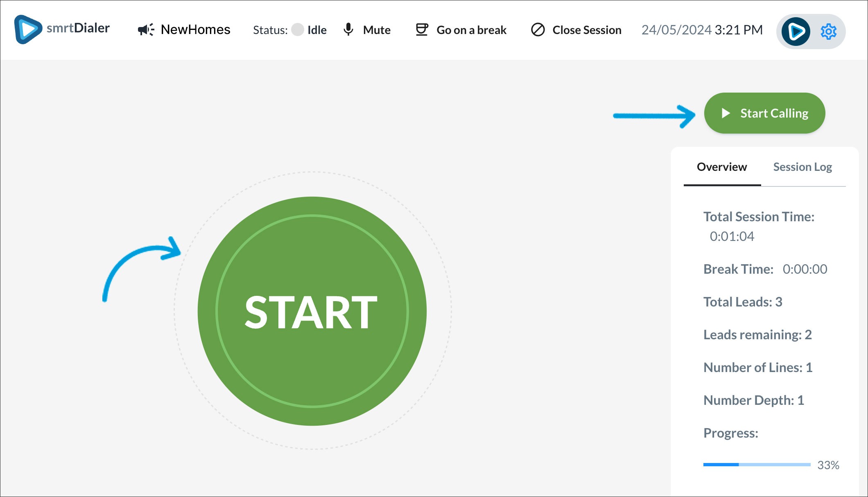868x497 pixels.
Task: Click the Idle status indicator dot
Action: coord(298,30)
